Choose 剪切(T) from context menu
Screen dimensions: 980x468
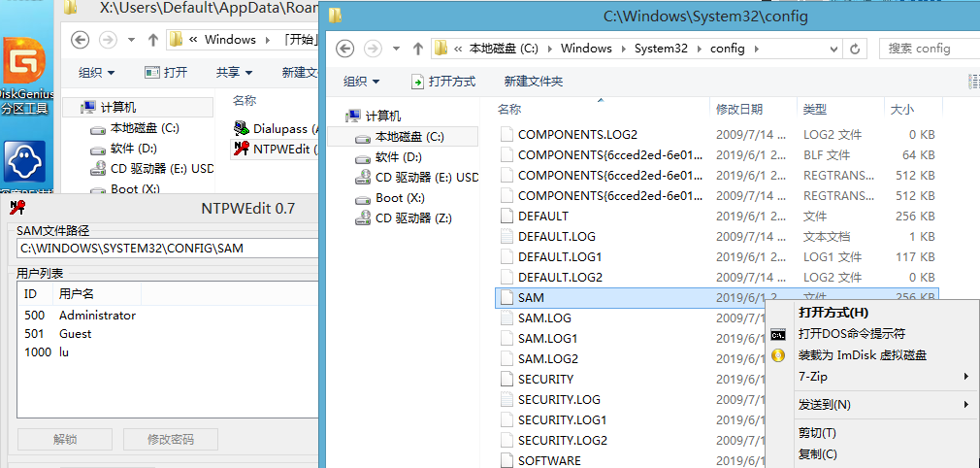coord(872,433)
